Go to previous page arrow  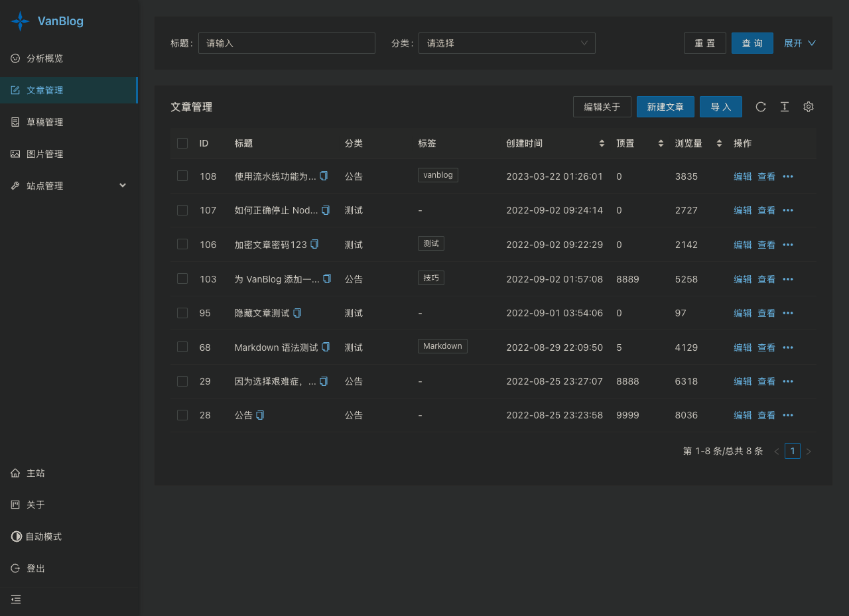point(777,452)
